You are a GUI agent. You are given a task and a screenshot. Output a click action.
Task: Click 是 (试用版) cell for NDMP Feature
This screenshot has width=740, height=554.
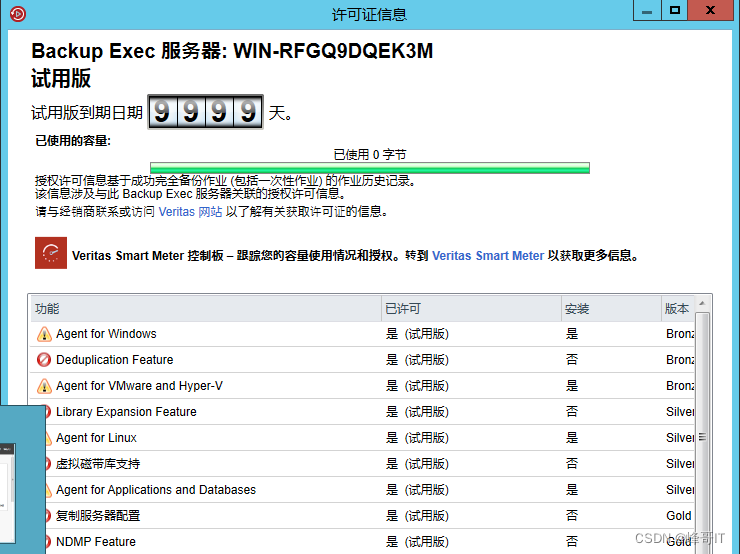[417, 542]
